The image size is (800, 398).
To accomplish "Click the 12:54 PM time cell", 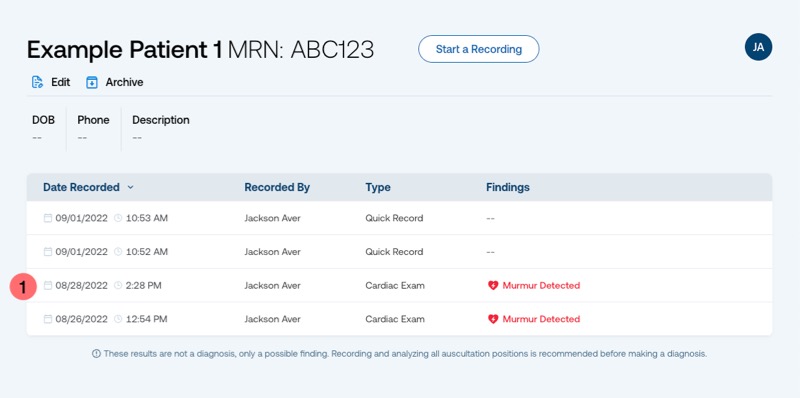I will pos(146,319).
